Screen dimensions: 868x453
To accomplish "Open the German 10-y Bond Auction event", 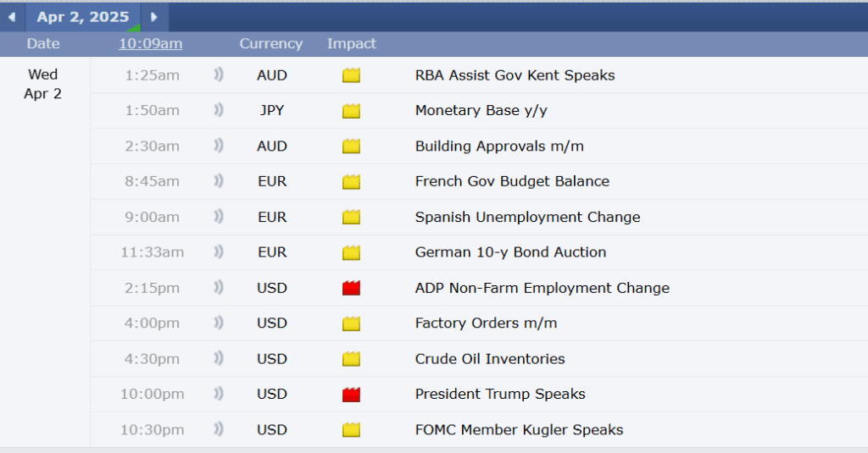I will point(510,252).
